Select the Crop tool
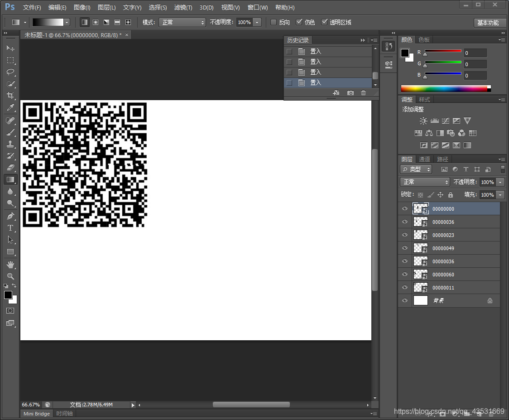This screenshot has width=509, height=420. pos(10,96)
